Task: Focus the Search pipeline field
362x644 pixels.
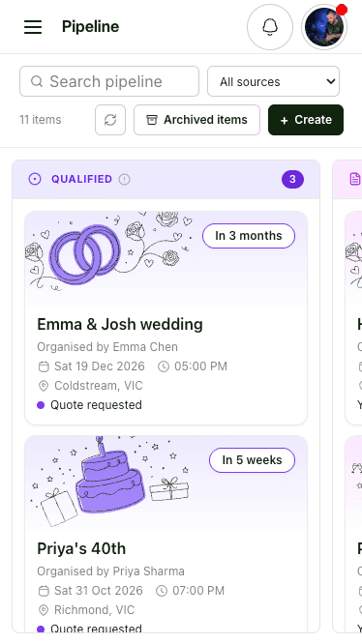Action: coord(109,81)
